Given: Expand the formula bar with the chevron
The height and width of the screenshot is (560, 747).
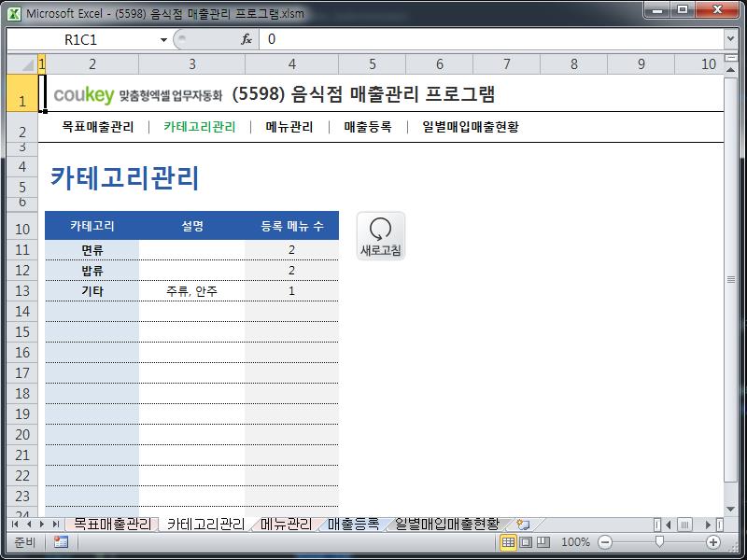Looking at the screenshot, I should 730,39.
